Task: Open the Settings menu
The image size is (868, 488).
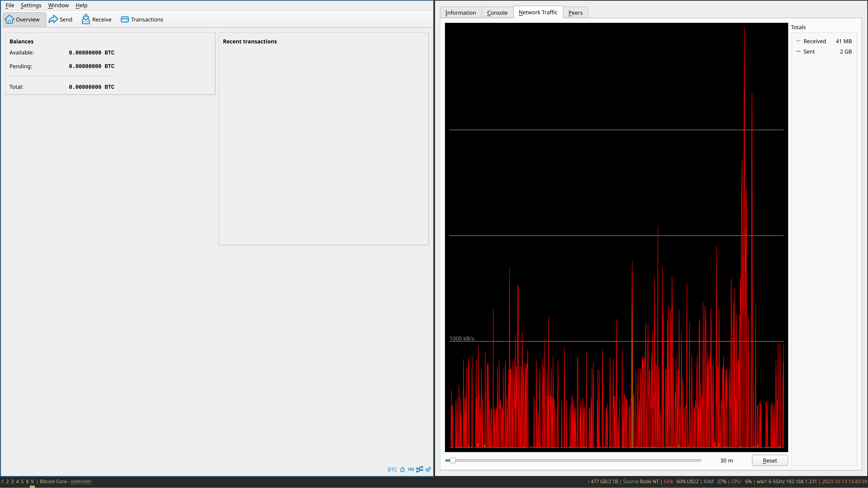Action: (31, 5)
